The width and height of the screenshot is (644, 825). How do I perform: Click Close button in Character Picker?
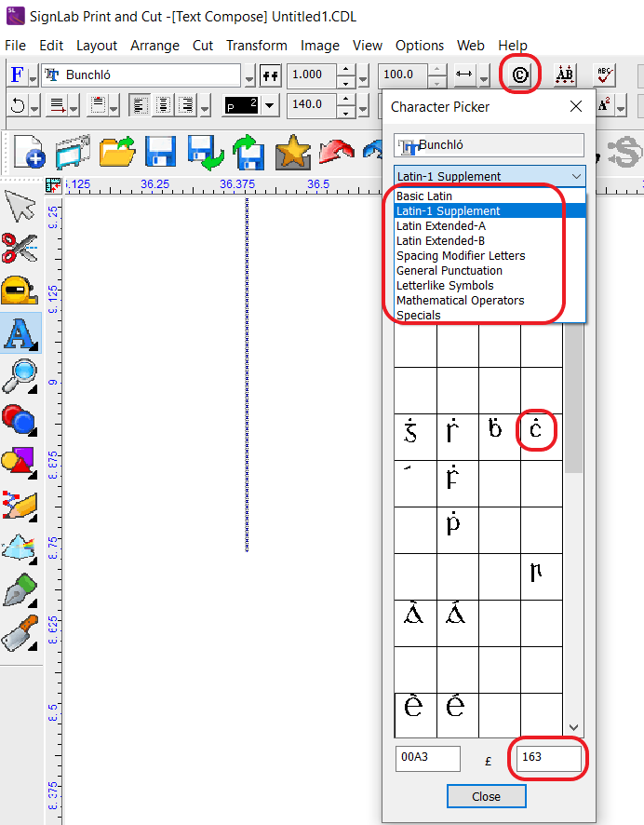[487, 796]
